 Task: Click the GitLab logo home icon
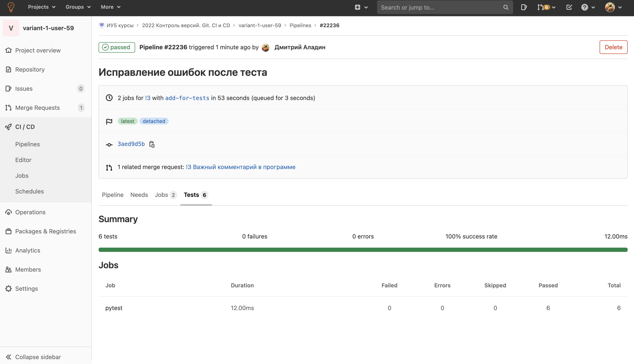point(11,7)
